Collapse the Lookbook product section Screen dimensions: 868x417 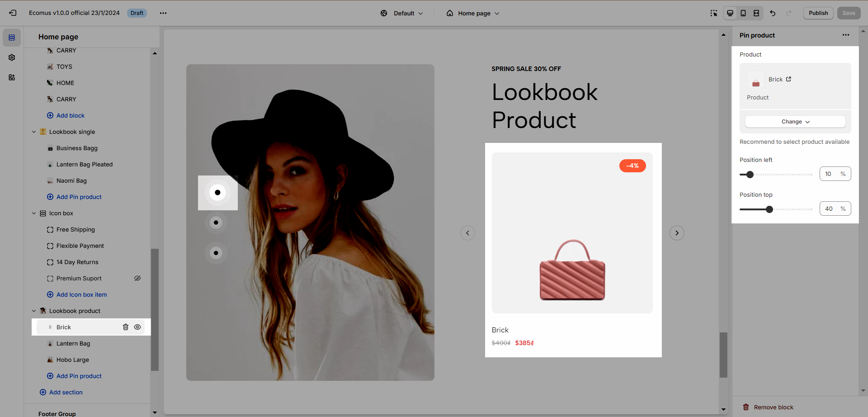pos(34,311)
